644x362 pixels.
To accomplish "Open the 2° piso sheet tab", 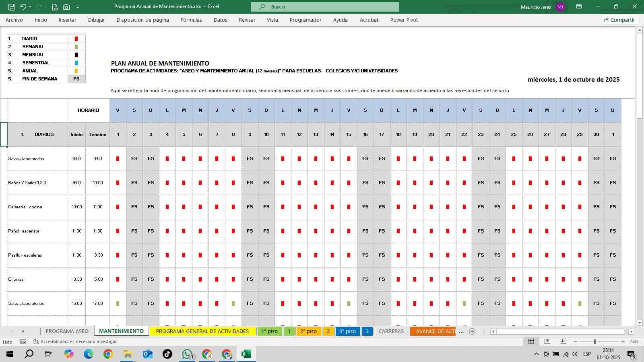I will point(309,331).
